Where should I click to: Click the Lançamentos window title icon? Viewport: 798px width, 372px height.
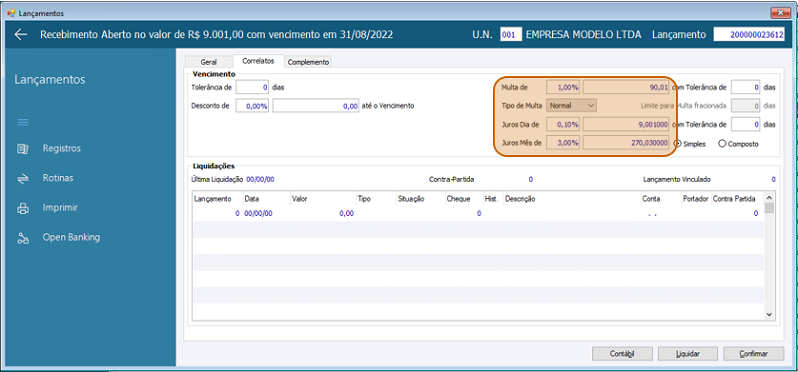click(11, 13)
